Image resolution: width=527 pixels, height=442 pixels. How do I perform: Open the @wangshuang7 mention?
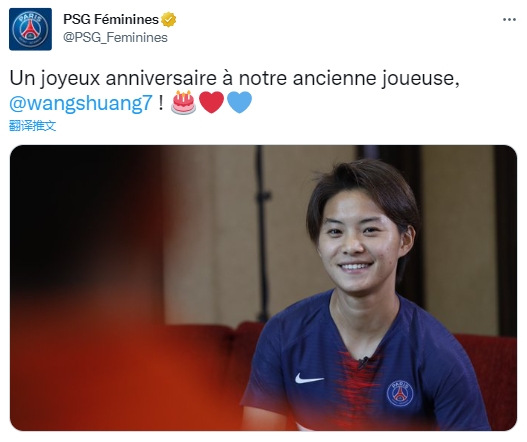81,103
